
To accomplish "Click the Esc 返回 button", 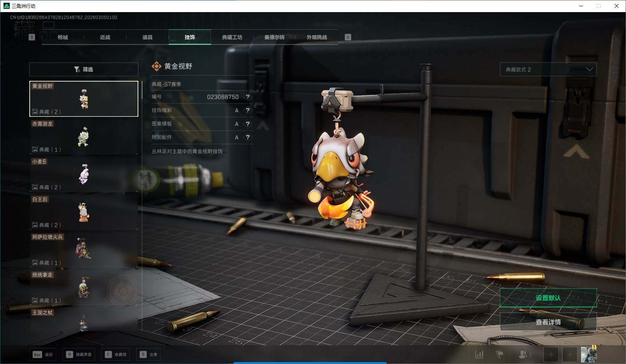I will tap(43, 355).
